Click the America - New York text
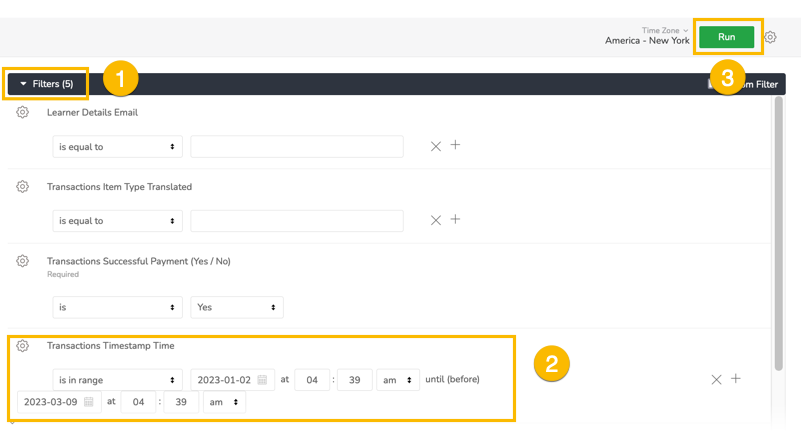The height and width of the screenshot is (433, 801). coord(647,41)
